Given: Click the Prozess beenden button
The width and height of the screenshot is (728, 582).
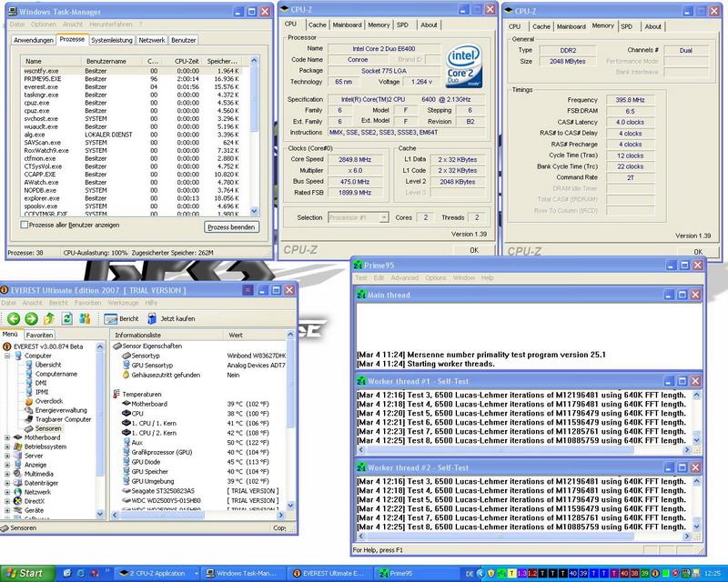Looking at the screenshot, I should pos(231,227).
